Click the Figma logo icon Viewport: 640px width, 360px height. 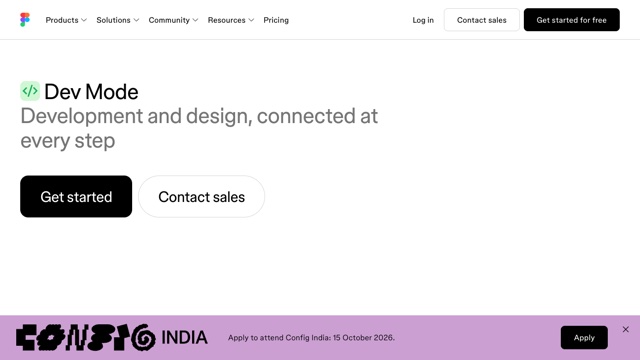(25, 20)
